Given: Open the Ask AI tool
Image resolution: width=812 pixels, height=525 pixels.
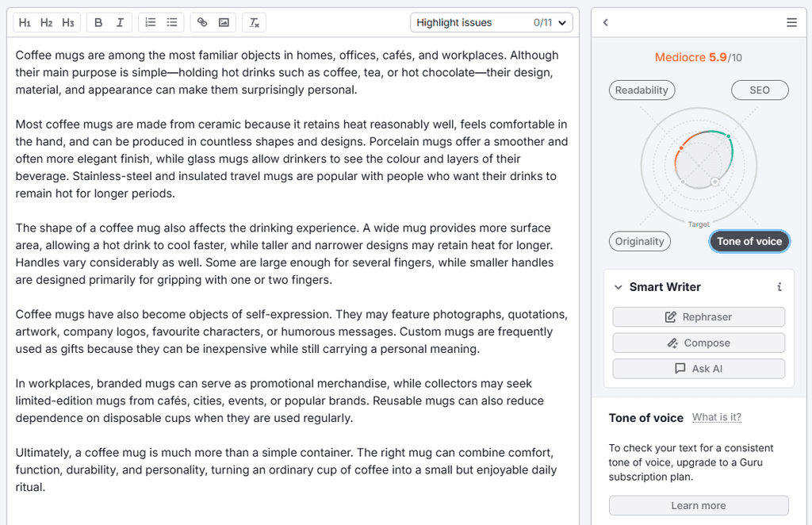Looking at the screenshot, I should coord(699,369).
